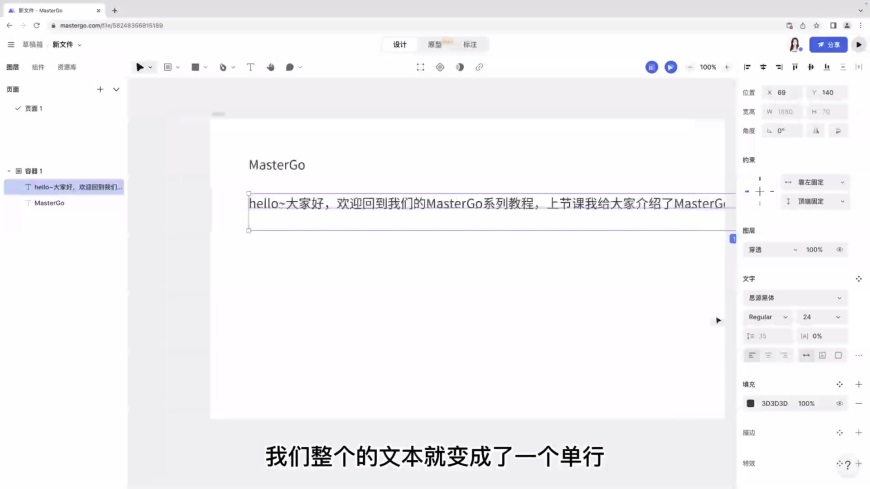Open the font size 24 dropdown

click(x=822, y=317)
